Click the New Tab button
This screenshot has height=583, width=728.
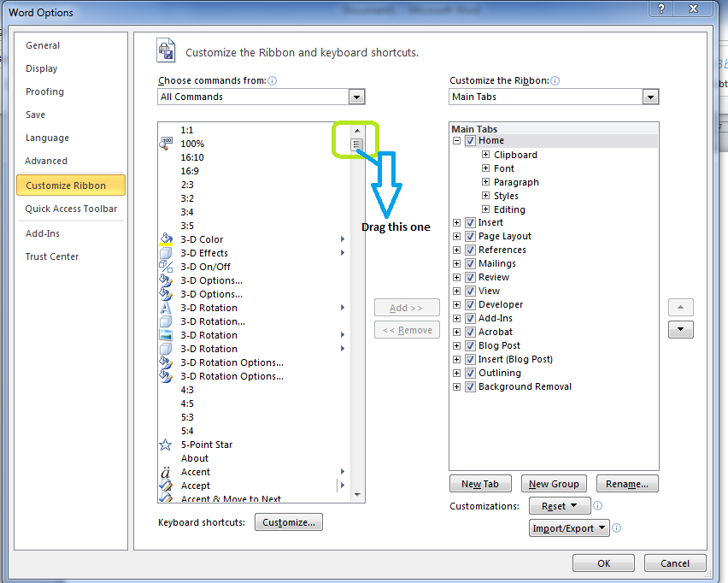[x=480, y=483]
